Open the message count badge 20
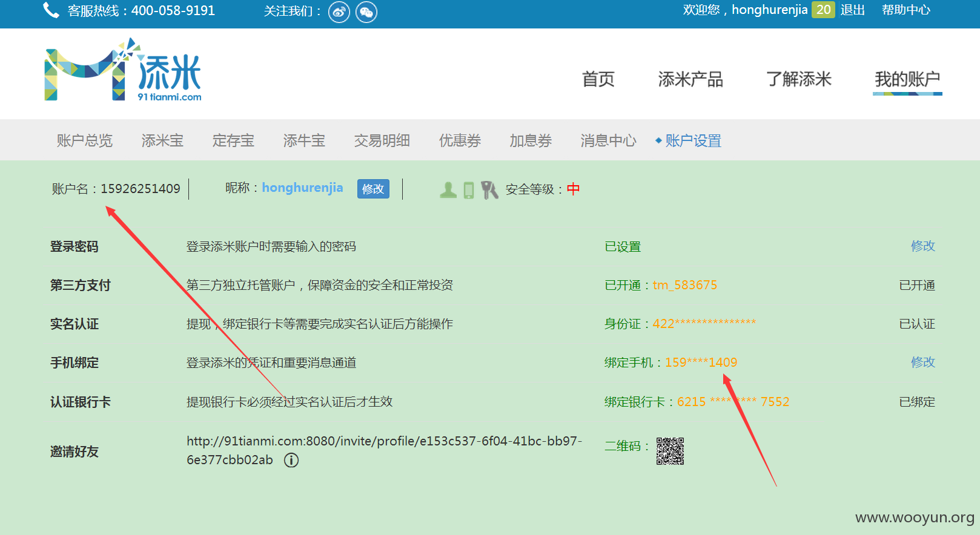This screenshot has width=980, height=535. click(823, 10)
